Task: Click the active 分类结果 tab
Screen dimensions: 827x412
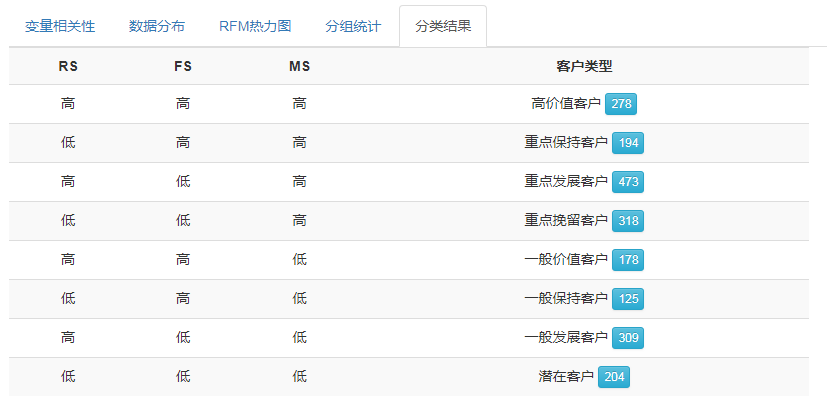Action: click(443, 27)
